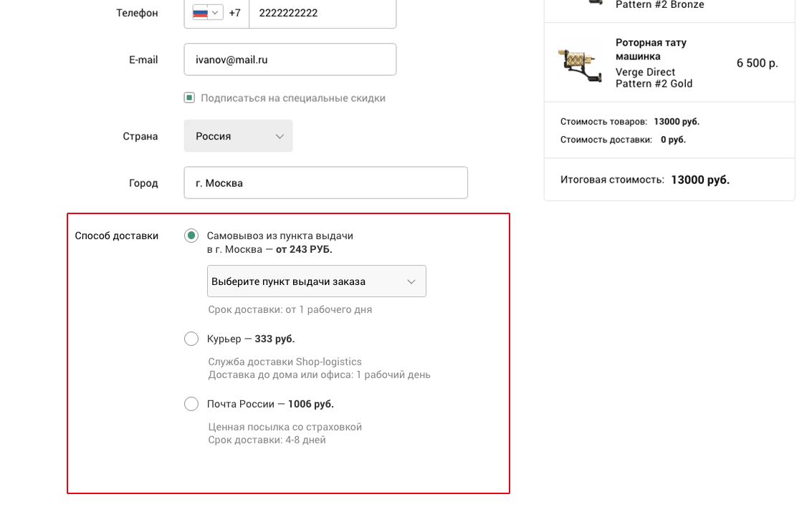Click the +7 country code prefix
The image size is (812, 507).
[235, 13]
